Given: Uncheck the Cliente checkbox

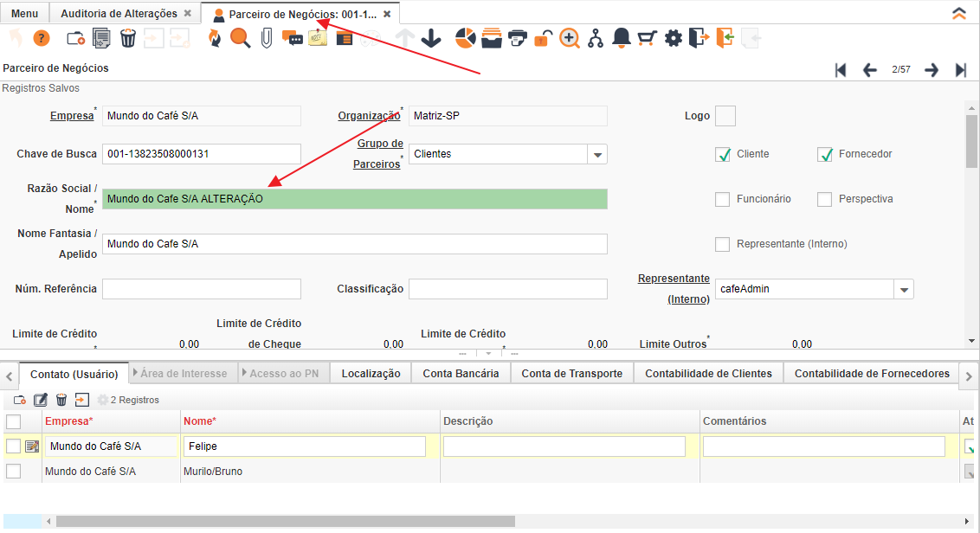Looking at the screenshot, I should (x=723, y=154).
